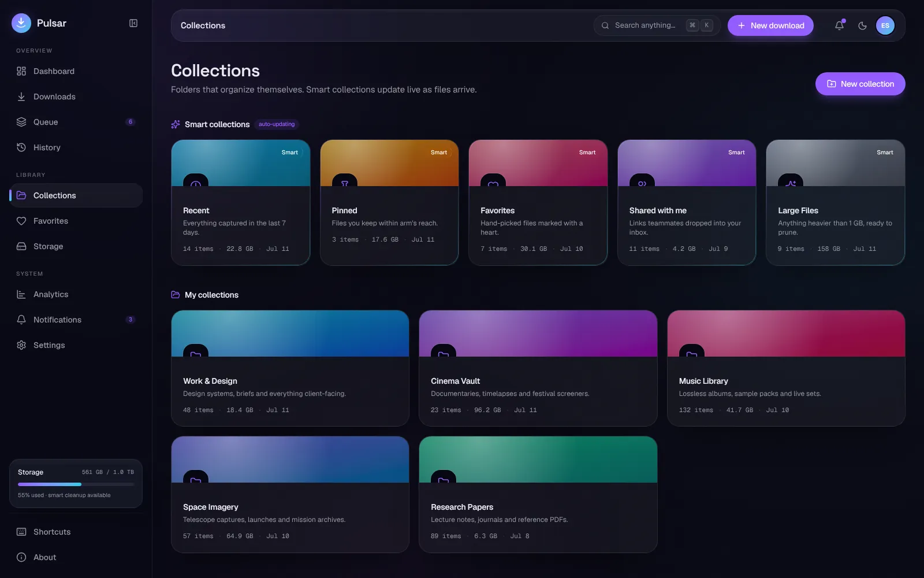Click the Smart badge on the Recent card
Screen dimensions: 924x578
click(x=290, y=153)
